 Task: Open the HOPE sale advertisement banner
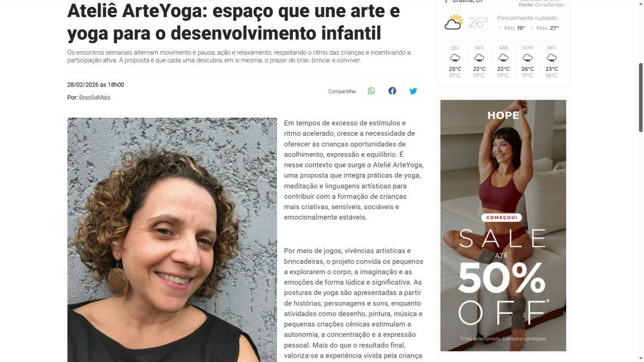(503, 225)
